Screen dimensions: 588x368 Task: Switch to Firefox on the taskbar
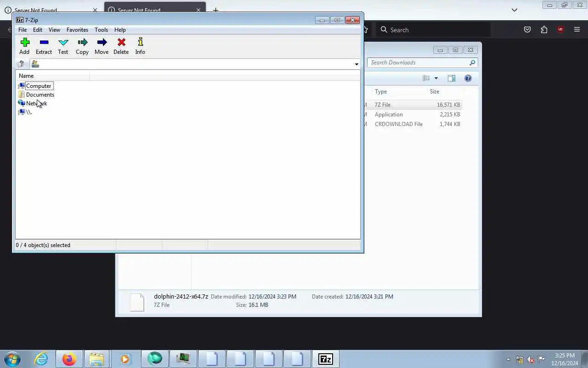point(69,359)
